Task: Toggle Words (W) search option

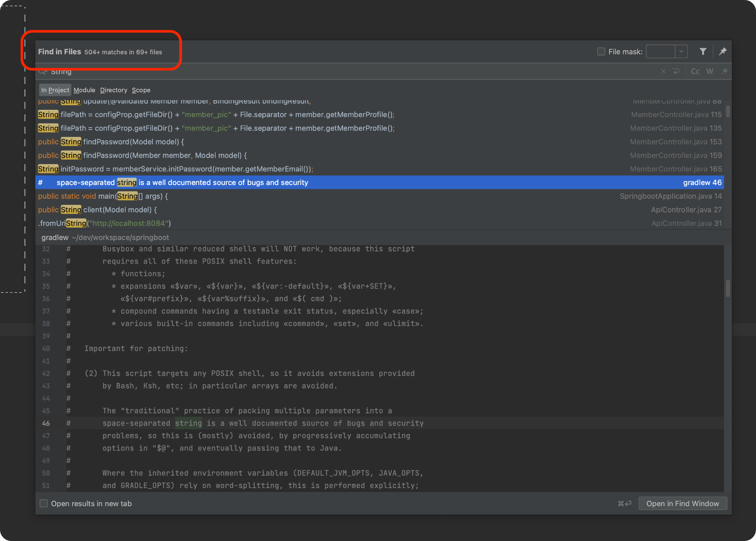Action: 710,71
